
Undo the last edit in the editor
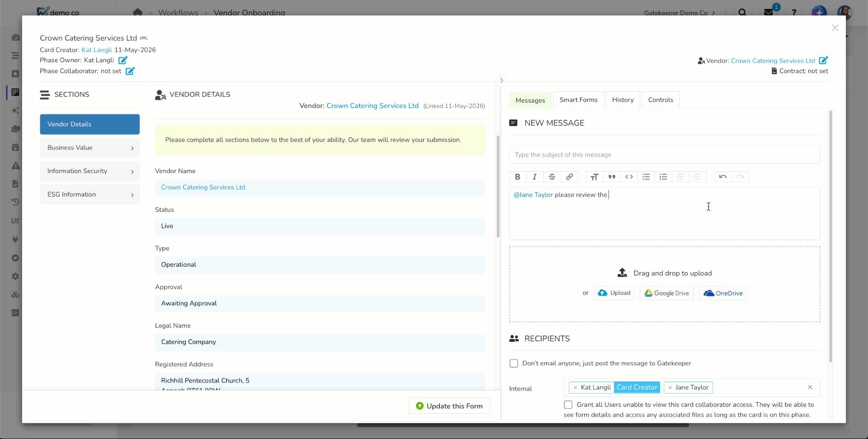(x=723, y=177)
